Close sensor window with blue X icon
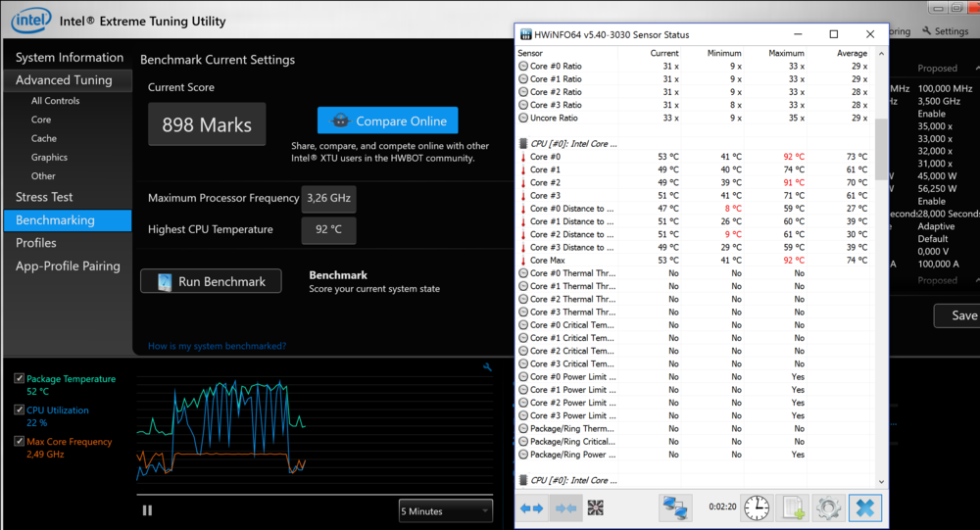Viewport: 980px width, 530px height. pos(865,507)
